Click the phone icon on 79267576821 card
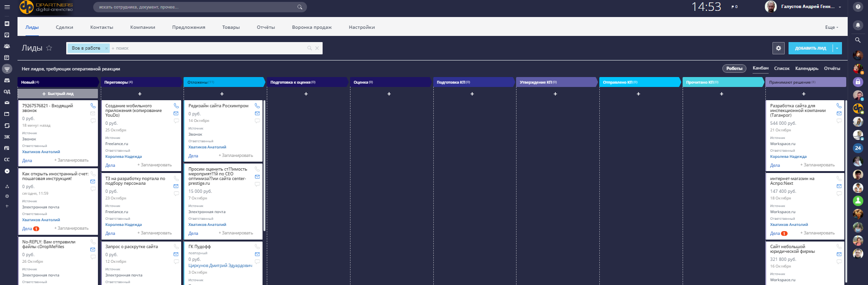The image size is (868, 285). [x=93, y=106]
